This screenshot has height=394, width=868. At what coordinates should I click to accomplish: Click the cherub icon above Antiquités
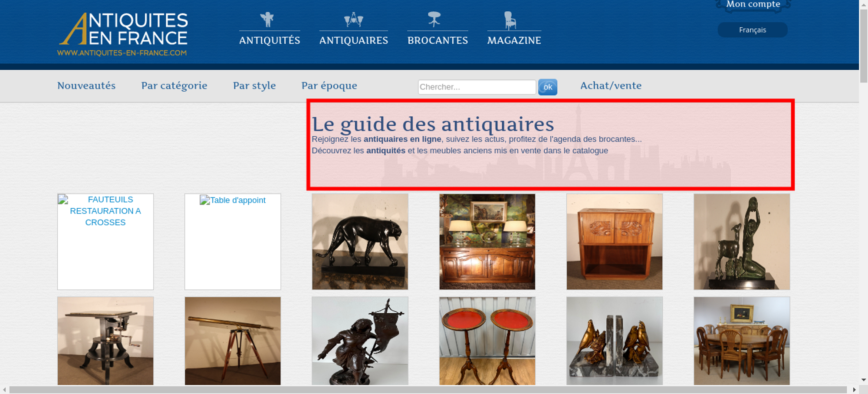coord(267,20)
